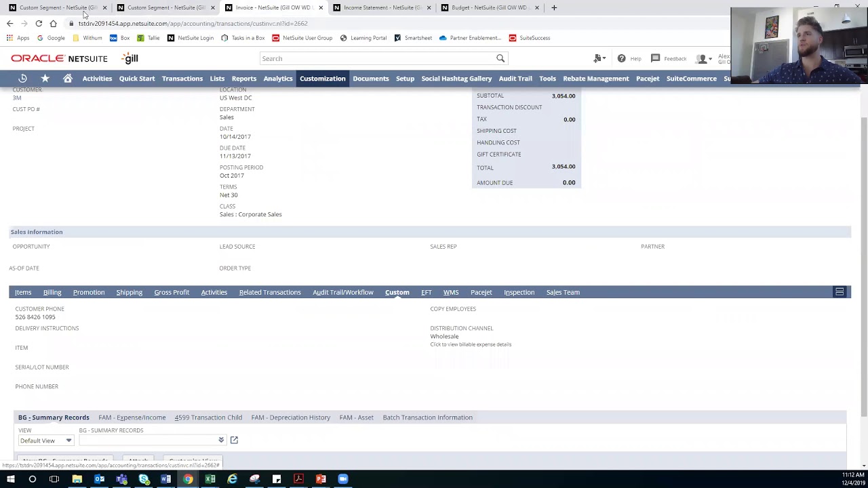Open BG Summary Records in new window icon
This screenshot has width=868, height=488.
click(234, 441)
